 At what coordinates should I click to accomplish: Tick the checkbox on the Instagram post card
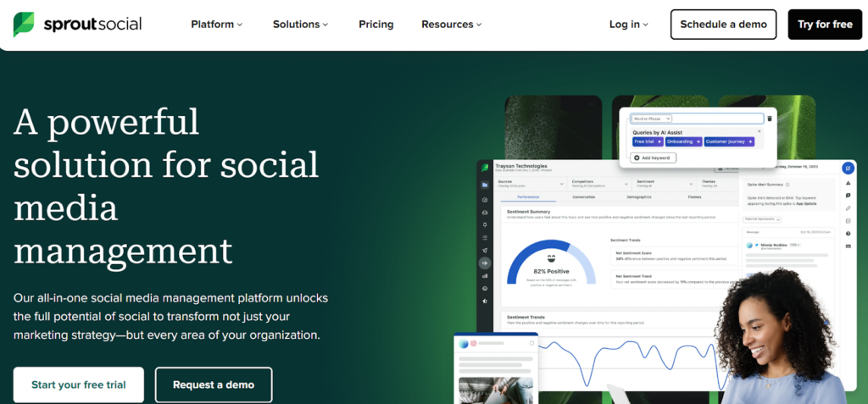(531, 344)
